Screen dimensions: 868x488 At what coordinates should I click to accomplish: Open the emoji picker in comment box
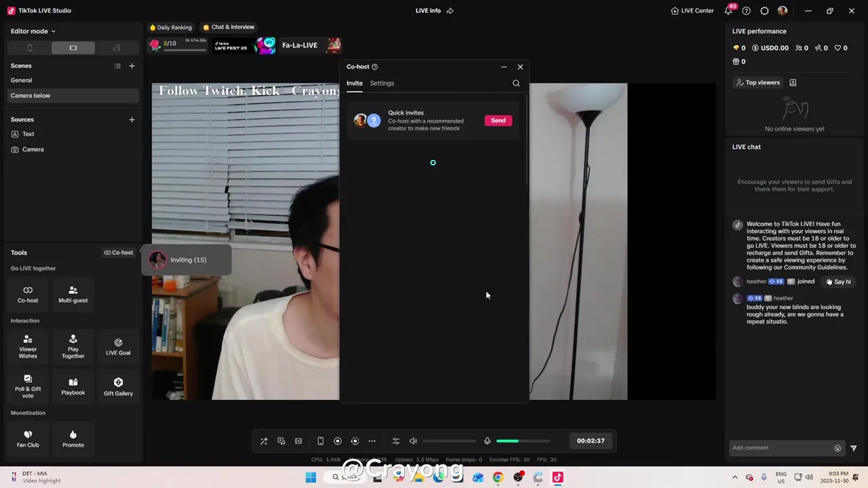837,448
